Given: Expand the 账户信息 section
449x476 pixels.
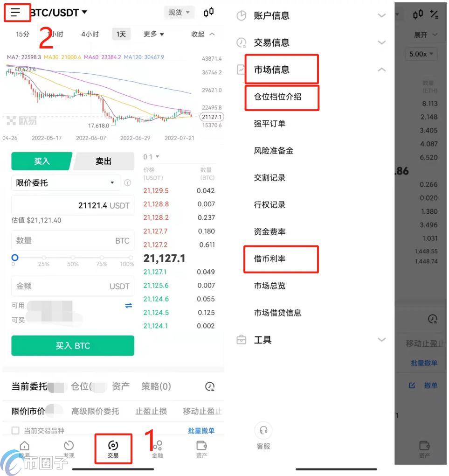Looking at the screenshot, I should 311,15.
